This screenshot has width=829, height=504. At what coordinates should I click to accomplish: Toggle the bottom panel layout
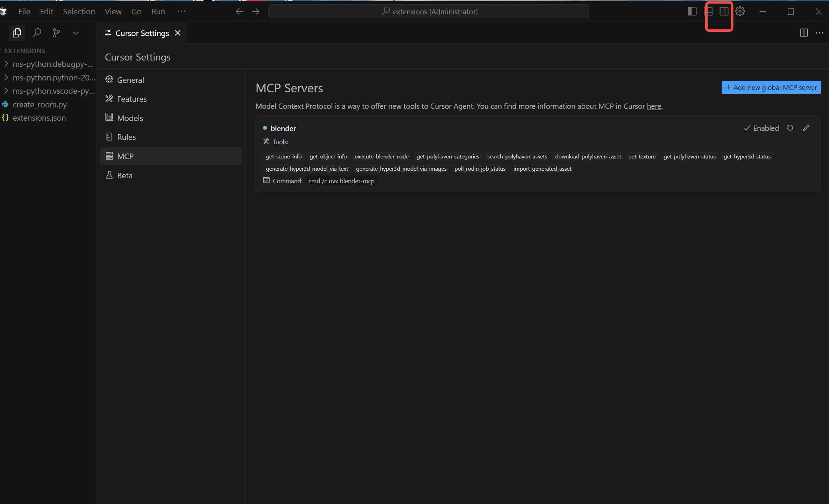pos(708,12)
